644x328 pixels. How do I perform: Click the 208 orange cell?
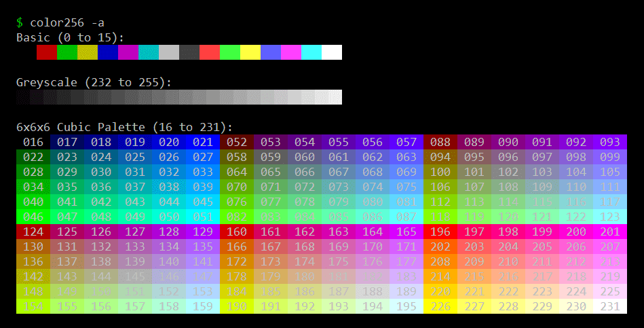click(x=440, y=261)
